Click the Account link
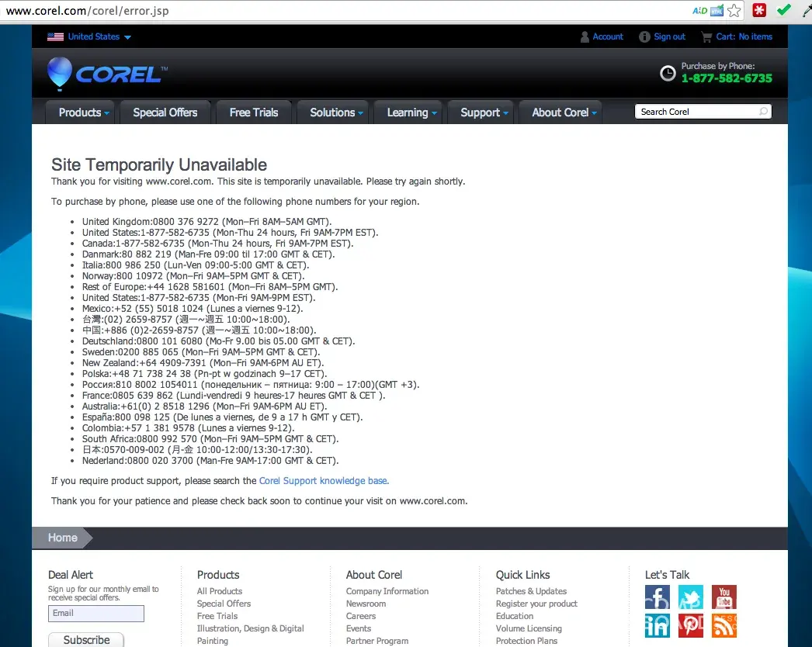This screenshot has width=812, height=647. pos(608,36)
